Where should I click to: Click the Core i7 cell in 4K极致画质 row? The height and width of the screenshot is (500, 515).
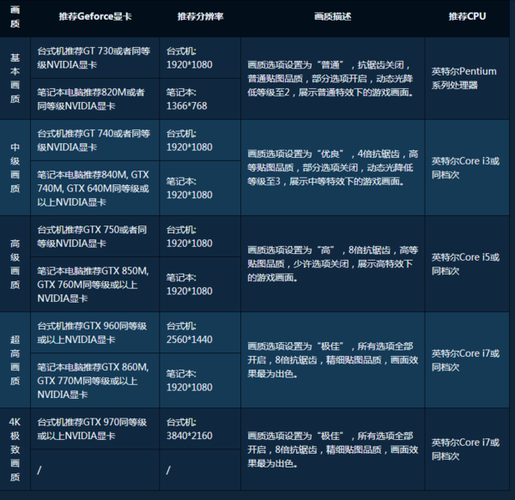(467, 449)
